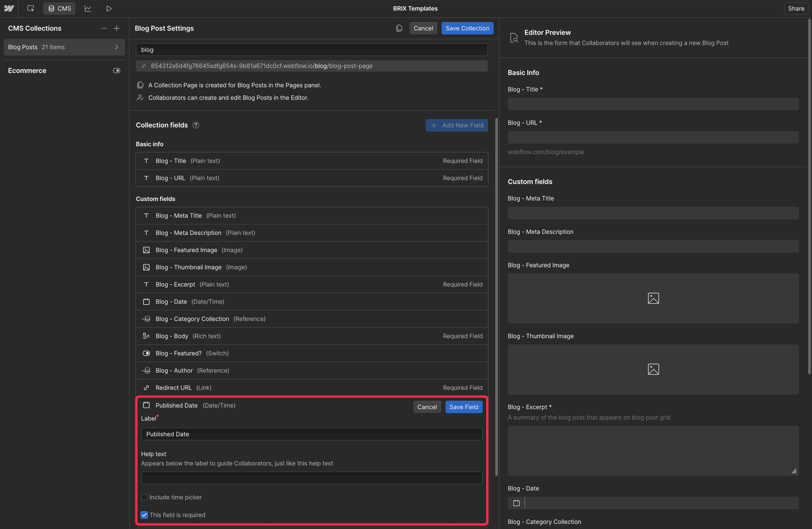Image resolution: width=812 pixels, height=529 pixels.
Task: Expand Blog Posts collection chevron
Action: 117,47
